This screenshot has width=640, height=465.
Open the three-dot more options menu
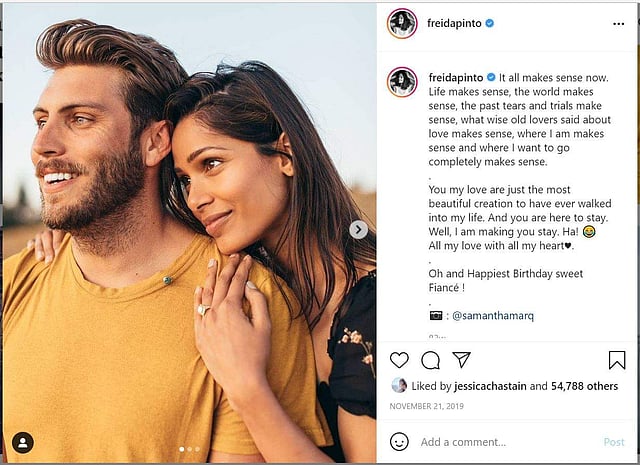pos(617,23)
